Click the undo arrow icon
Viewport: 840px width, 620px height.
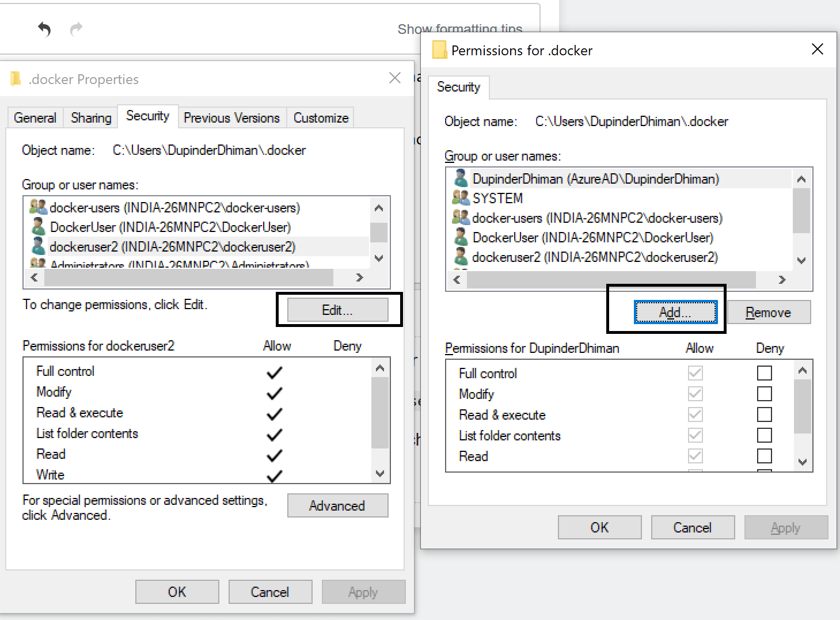click(44, 29)
